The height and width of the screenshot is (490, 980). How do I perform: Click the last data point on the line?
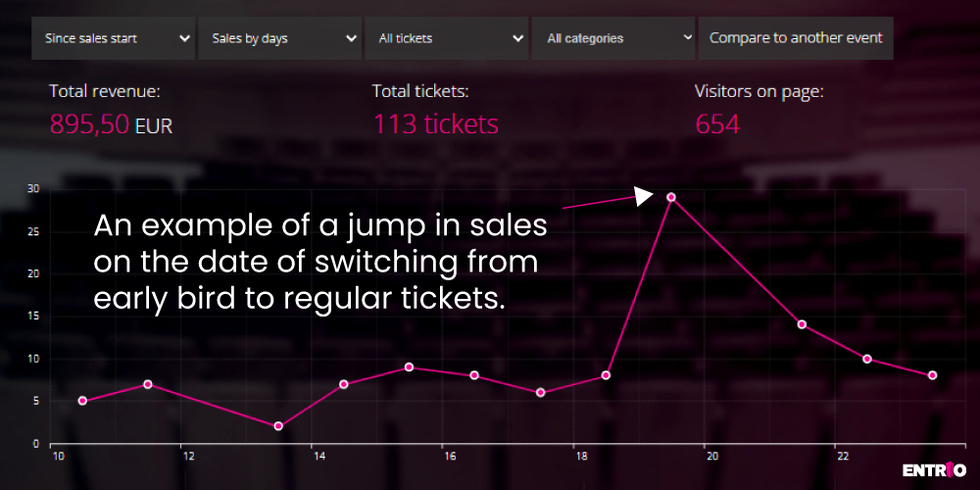[933, 375]
